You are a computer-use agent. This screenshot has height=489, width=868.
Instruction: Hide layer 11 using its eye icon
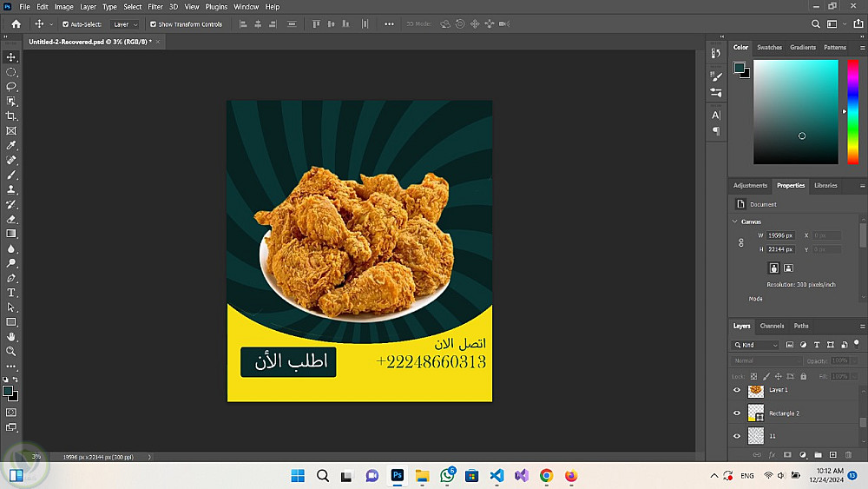coord(737,436)
